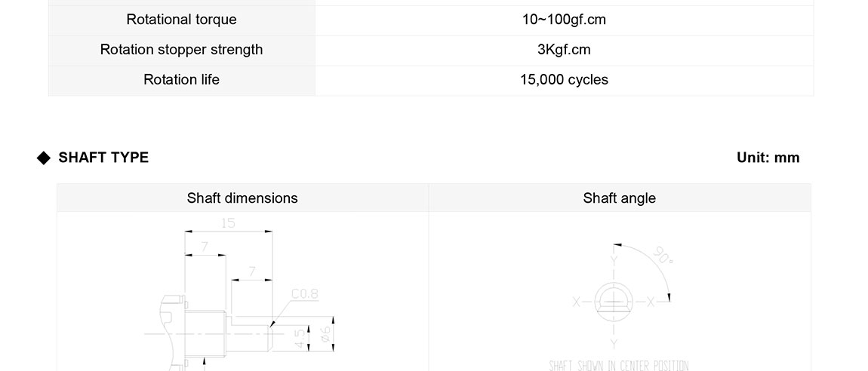This screenshot has width=868, height=371.
Task: Click the Rotation life row label
Action: coord(181,80)
